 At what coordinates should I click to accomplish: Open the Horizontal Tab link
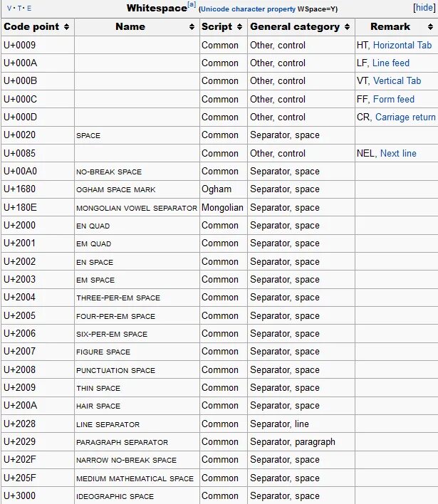(x=402, y=46)
